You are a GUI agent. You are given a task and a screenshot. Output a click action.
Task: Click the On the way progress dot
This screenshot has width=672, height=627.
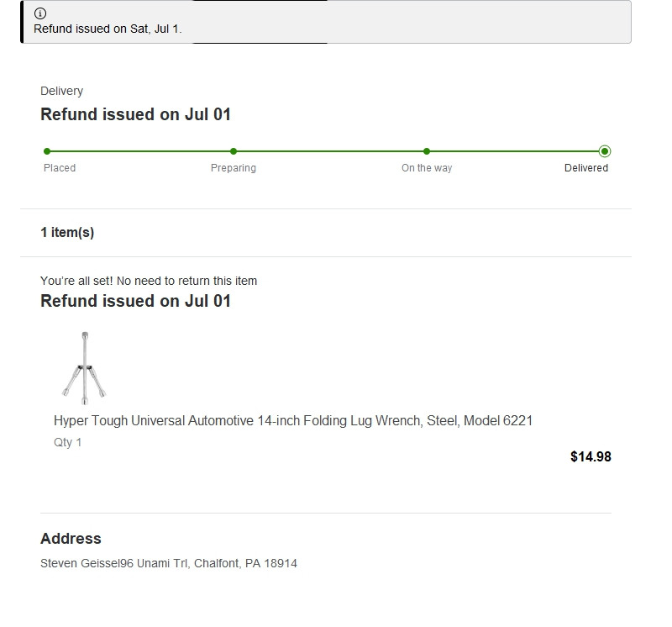coord(427,151)
